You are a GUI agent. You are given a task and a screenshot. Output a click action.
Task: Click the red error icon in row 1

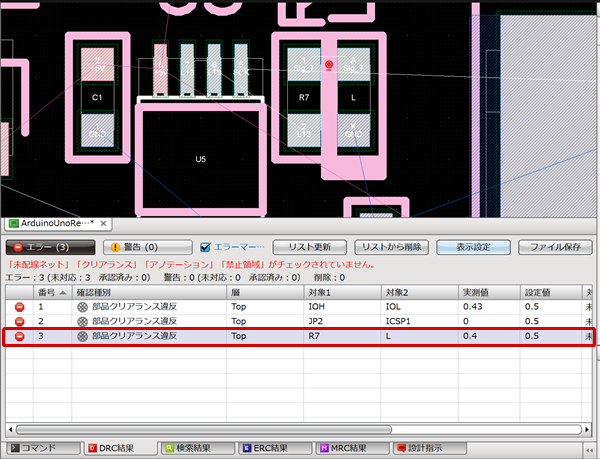18,306
